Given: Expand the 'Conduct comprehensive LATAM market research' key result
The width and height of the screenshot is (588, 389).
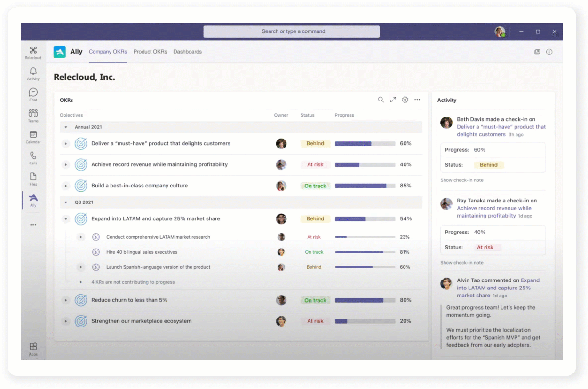Looking at the screenshot, I should pos(81,237).
